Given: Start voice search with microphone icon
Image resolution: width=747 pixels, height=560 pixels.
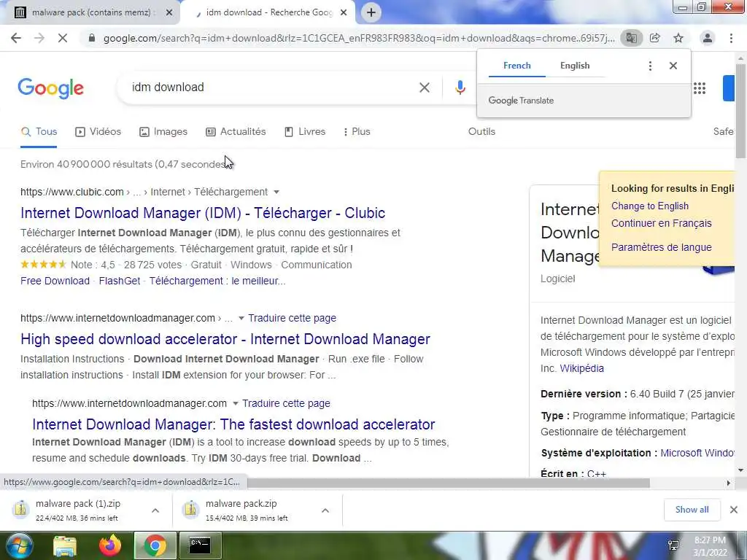Looking at the screenshot, I should [460, 87].
